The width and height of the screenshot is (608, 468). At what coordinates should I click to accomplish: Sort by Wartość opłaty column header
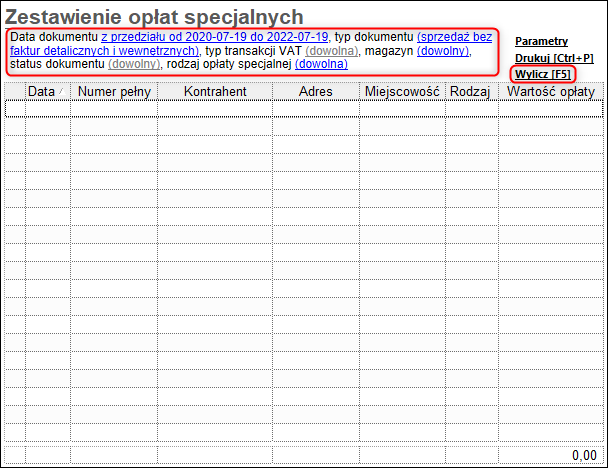click(x=550, y=91)
